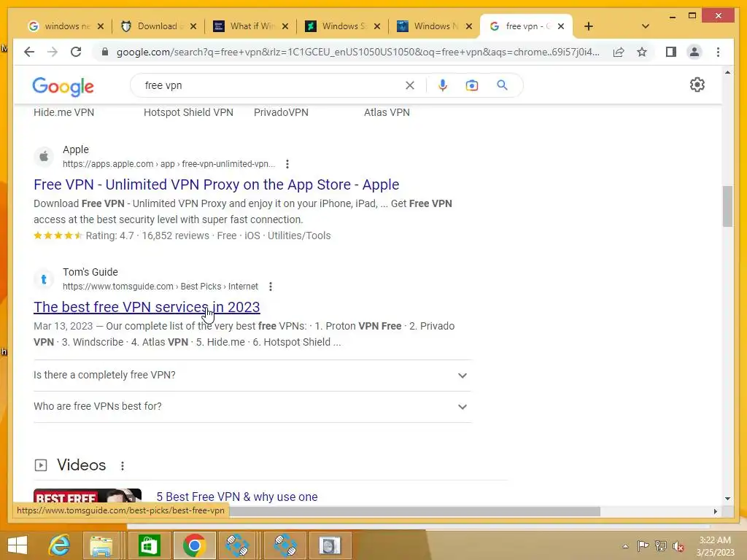Switch to the Download tab
Screen dimensions: 747x560
[x=158, y=26]
